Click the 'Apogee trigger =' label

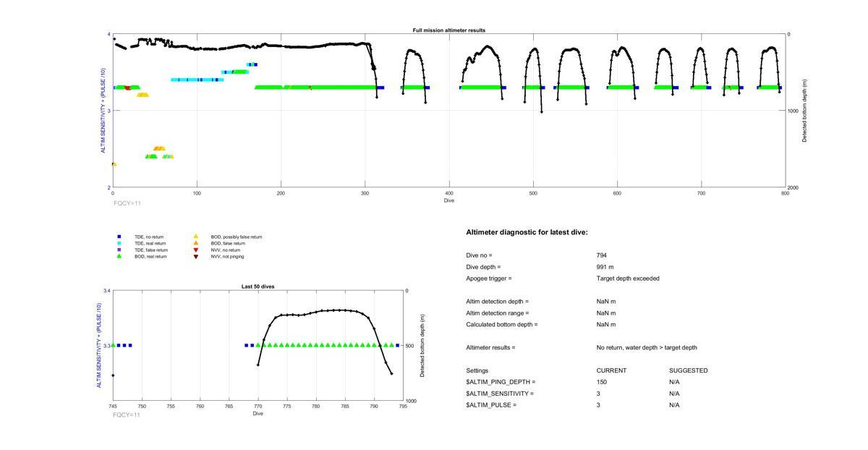pos(489,279)
